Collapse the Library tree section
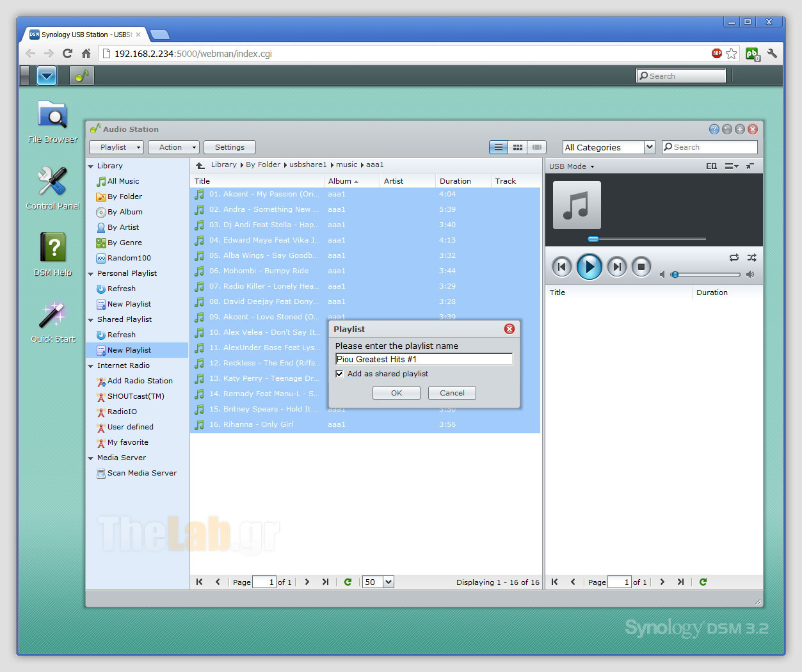802x672 pixels. click(91, 166)
